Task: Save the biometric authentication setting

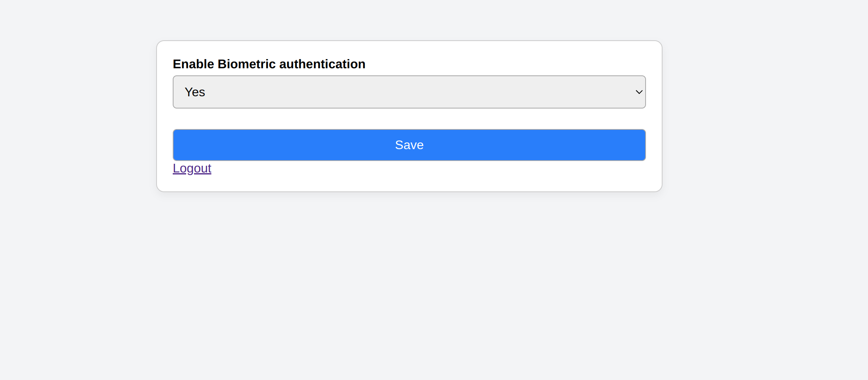Action: click(x=409, y=145)
